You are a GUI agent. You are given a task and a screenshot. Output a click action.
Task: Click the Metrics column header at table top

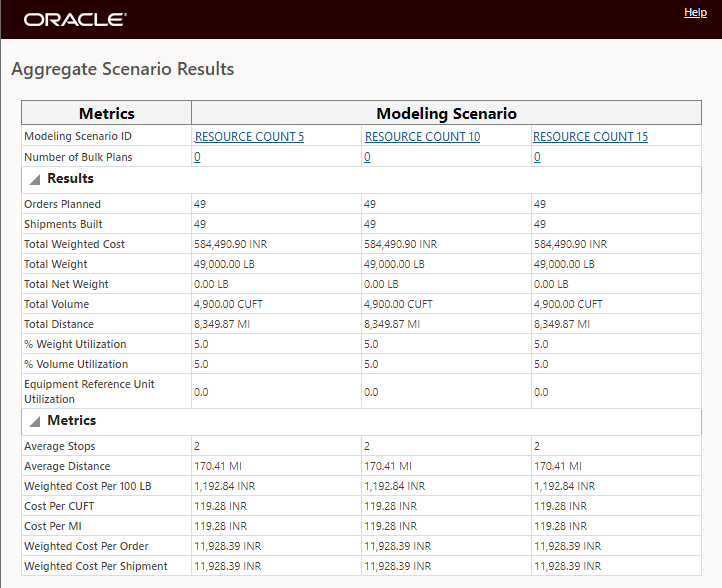(x=106, y=113)
